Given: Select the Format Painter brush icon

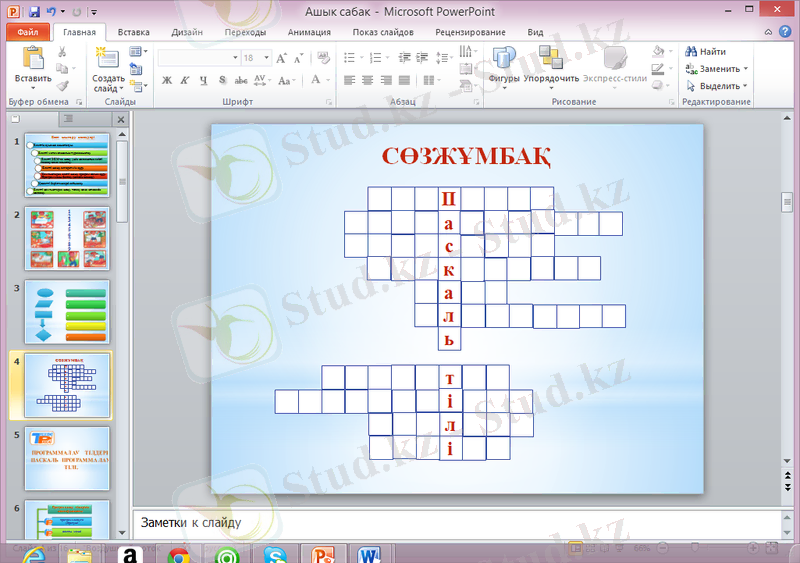Looking at the screenshot, I should point(62,85).
